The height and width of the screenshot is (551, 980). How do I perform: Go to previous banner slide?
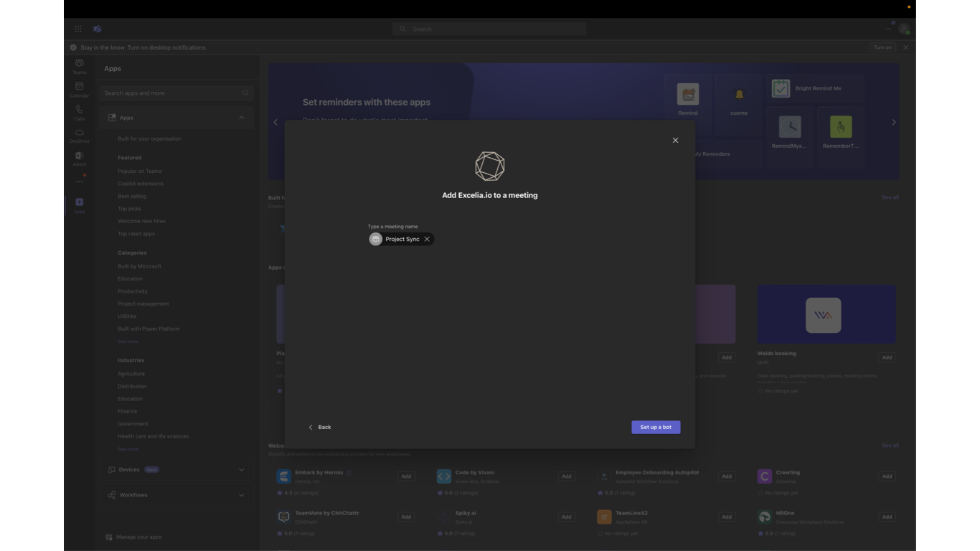(x=275, y=122)
